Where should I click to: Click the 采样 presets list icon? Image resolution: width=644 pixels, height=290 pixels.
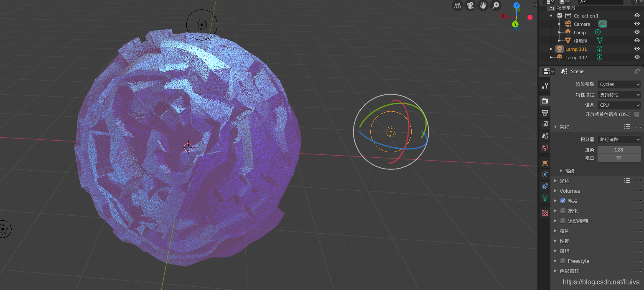click(627, 127)
